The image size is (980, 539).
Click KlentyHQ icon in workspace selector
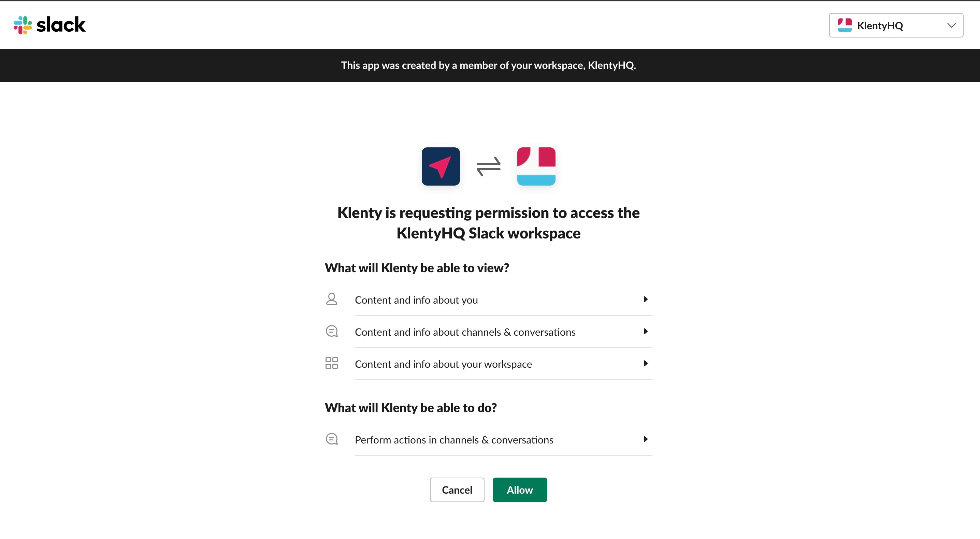click(x=845, y=26)
